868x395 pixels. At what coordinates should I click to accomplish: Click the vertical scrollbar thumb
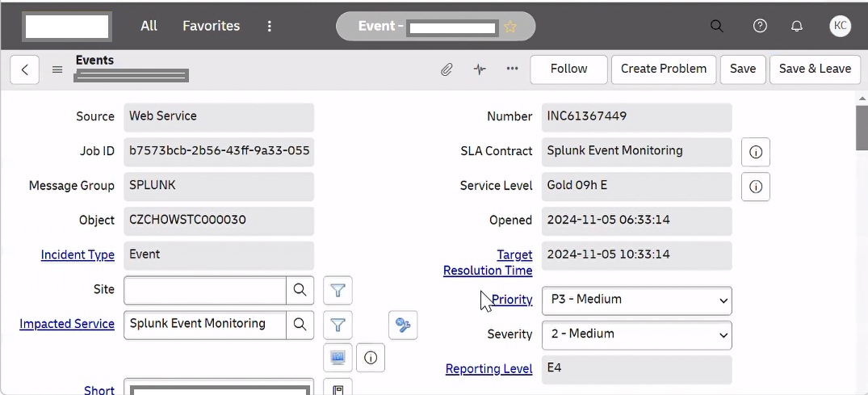pyautogui.click(x=862, y=128)
